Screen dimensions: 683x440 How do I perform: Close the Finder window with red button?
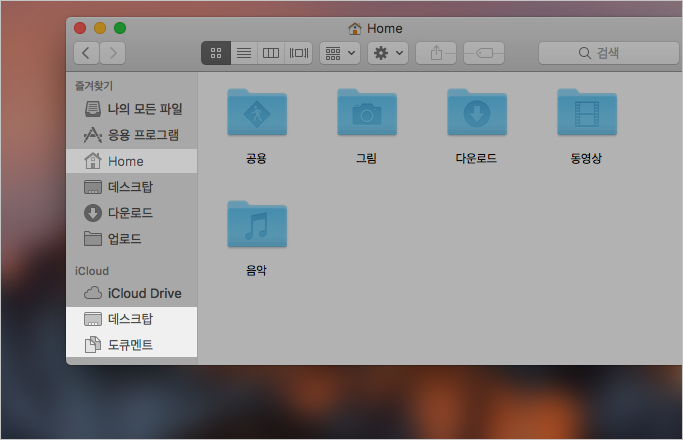point(80,28)
